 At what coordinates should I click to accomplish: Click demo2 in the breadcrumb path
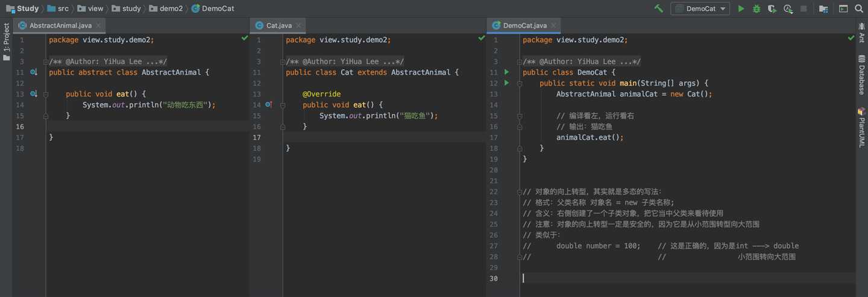(171, 8)
